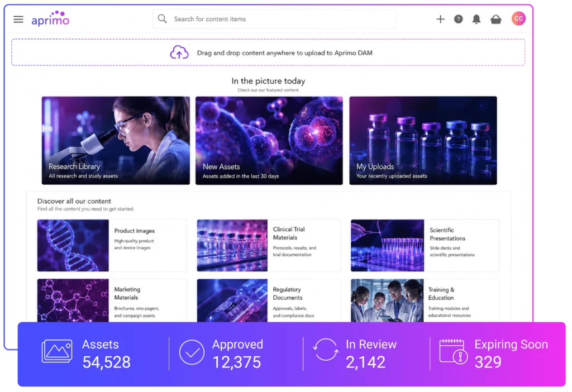Click the search magnifier icon

click(163, 18)
